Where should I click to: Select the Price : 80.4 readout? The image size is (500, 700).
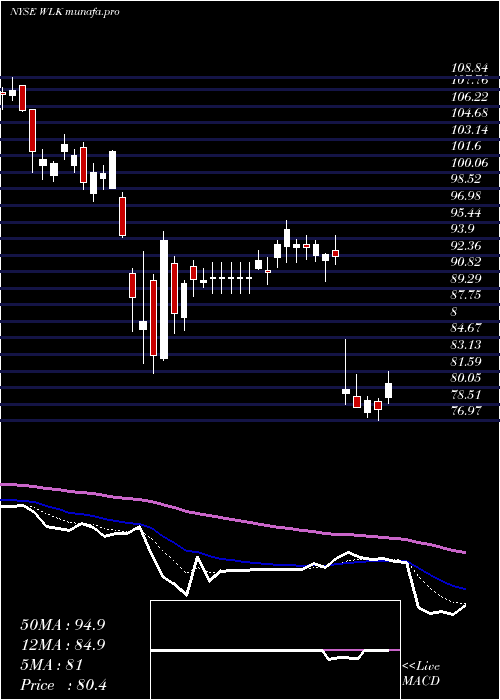coord(63,685)
